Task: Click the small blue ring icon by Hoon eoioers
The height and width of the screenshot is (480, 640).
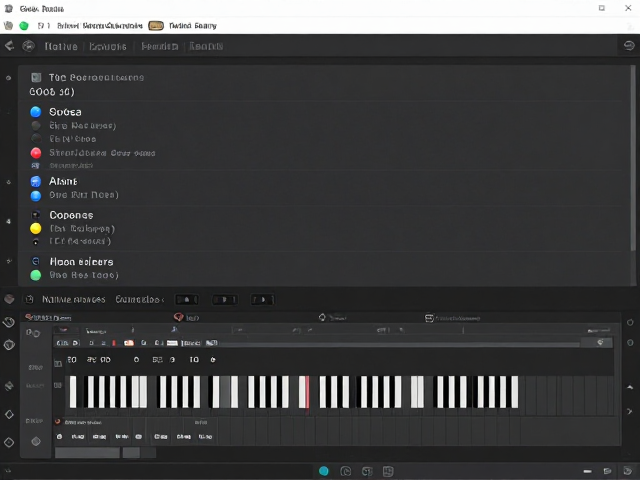Action: click(36, 261)
